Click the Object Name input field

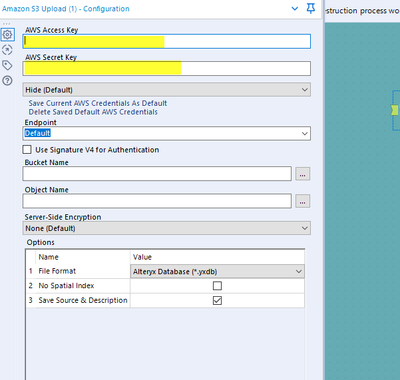point(157,201)
